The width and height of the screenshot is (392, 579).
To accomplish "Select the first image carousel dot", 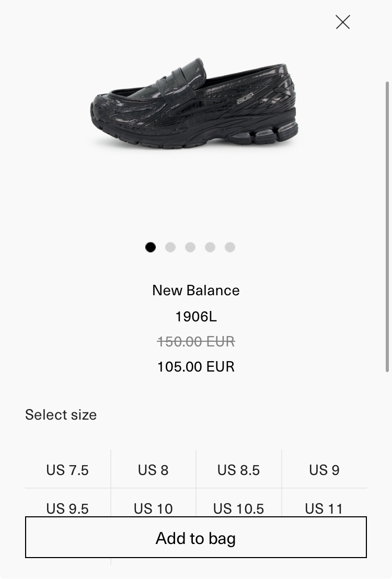I will (151, 247).
